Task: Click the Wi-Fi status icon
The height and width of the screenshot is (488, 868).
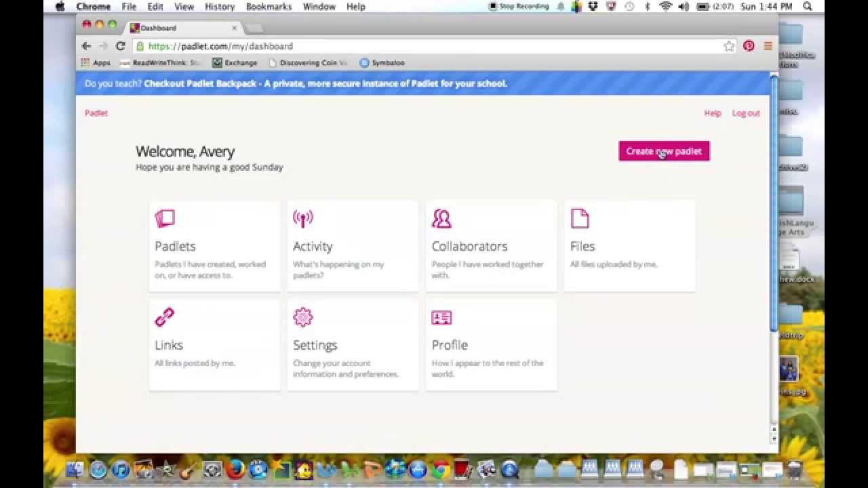Action: coord(666,6)
